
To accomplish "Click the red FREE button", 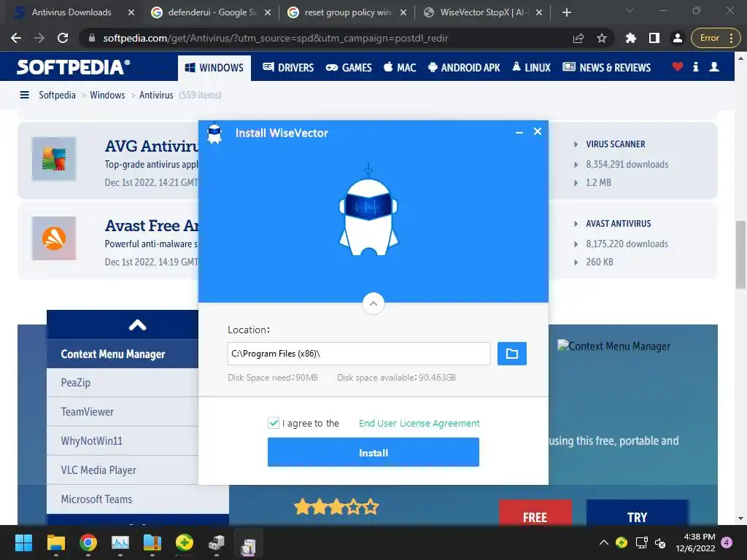I will pos(535,513).
